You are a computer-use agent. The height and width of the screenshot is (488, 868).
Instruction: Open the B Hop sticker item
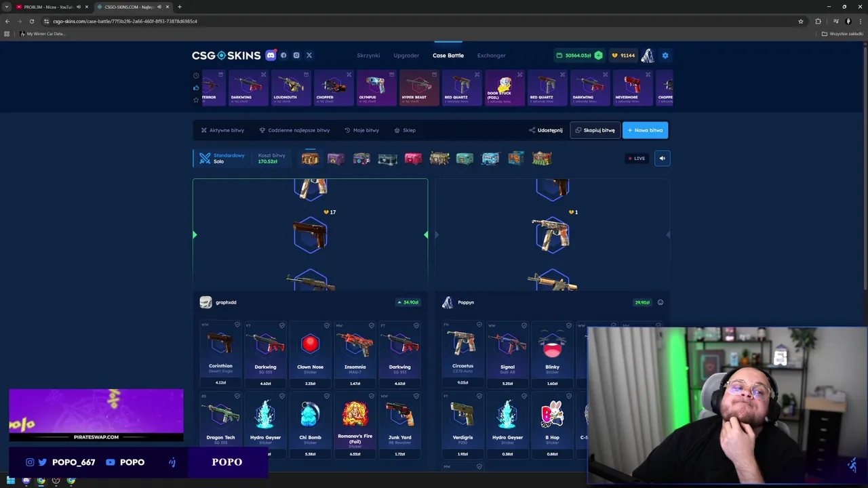552,425
